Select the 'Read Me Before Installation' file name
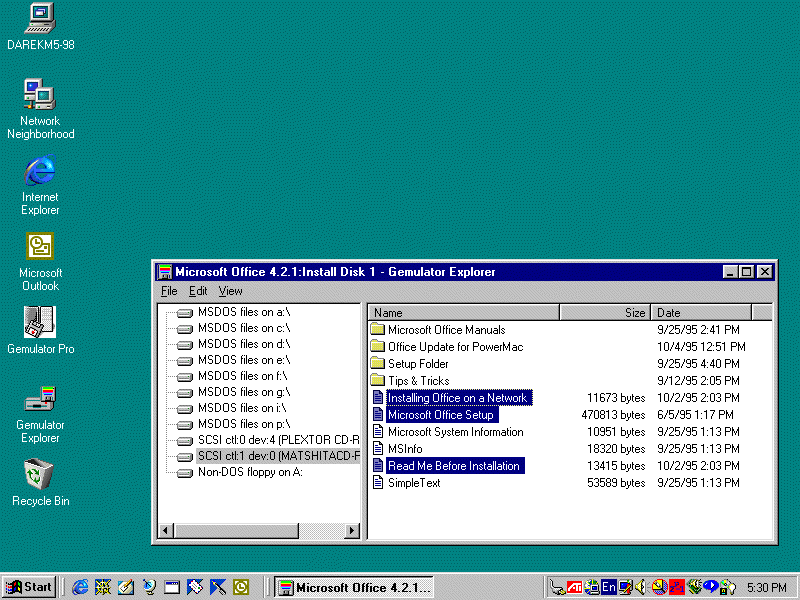Image resolution: width=800 pixels, height=600 pixels. point(454,465)
